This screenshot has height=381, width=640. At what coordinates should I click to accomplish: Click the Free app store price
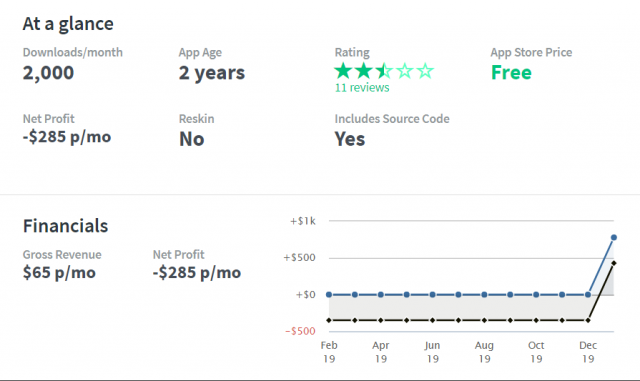tap(511, 73)
